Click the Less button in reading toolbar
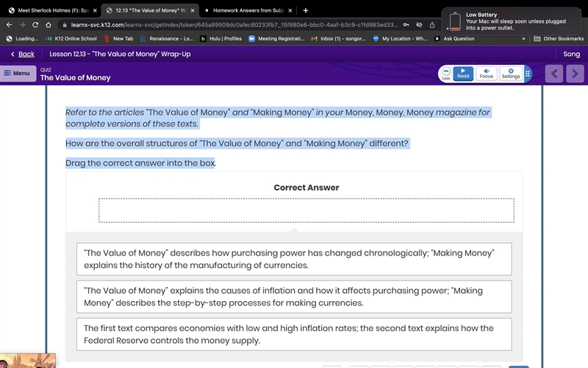This screenshot has width=588, height=368. click(x=446, y=73)
